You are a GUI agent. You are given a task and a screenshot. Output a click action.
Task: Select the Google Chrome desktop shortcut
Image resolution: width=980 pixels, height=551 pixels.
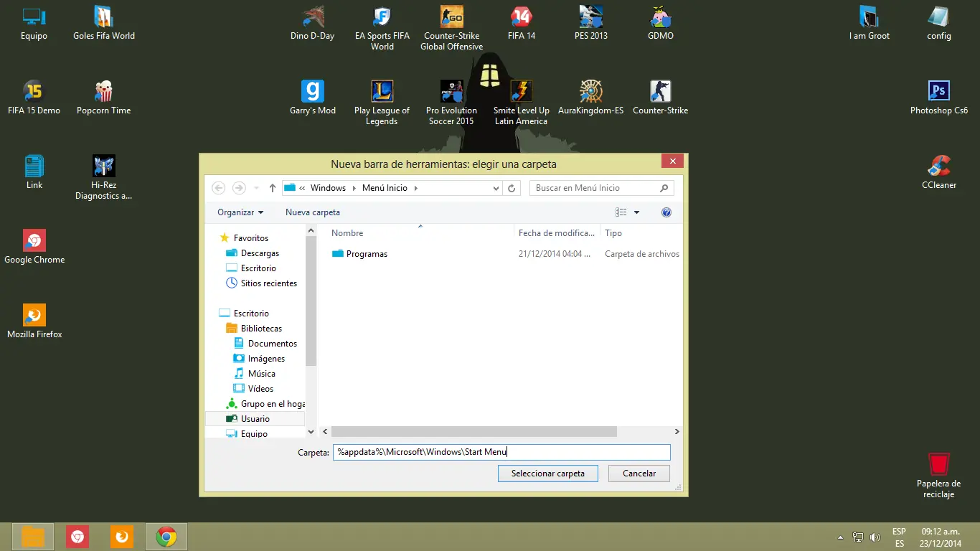34,247
